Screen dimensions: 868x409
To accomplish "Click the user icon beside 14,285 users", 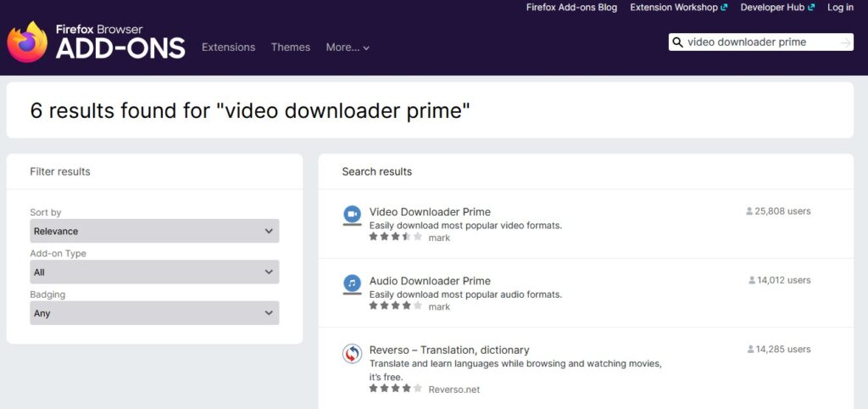I will click(751, 349).
